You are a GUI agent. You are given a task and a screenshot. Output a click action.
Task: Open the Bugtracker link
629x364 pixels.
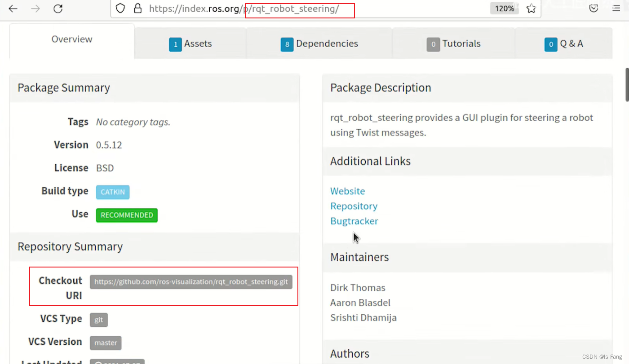[x=354, y=221]
